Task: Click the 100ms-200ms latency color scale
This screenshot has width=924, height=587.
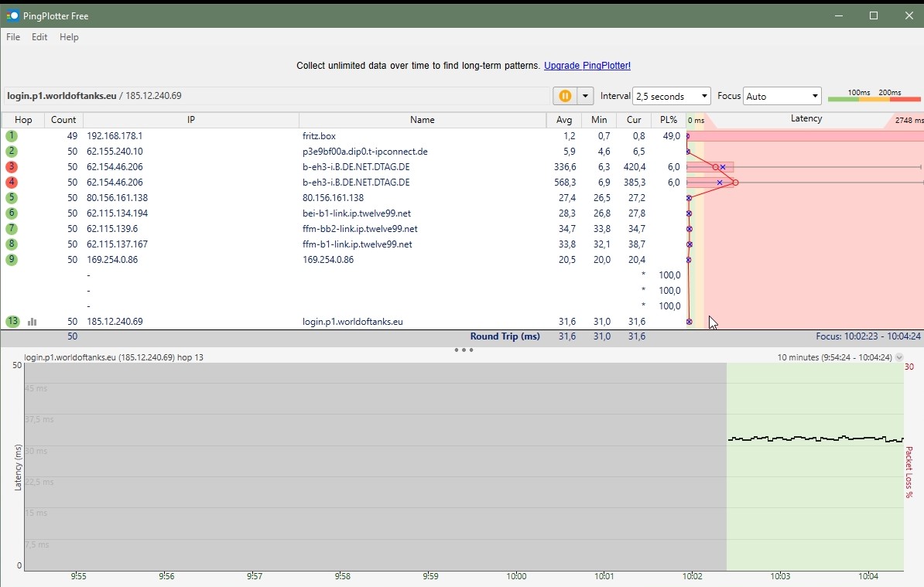Action: (x=874, y=100)
